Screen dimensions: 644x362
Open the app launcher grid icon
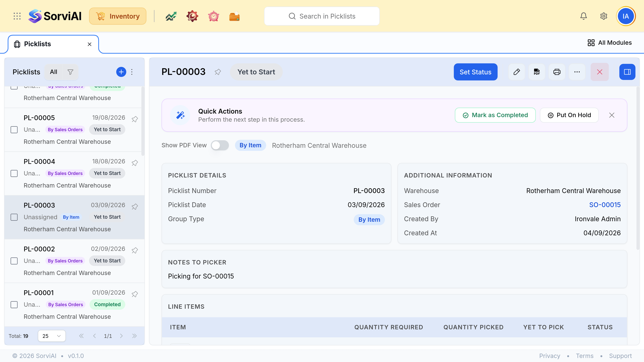tap(17, 16)
